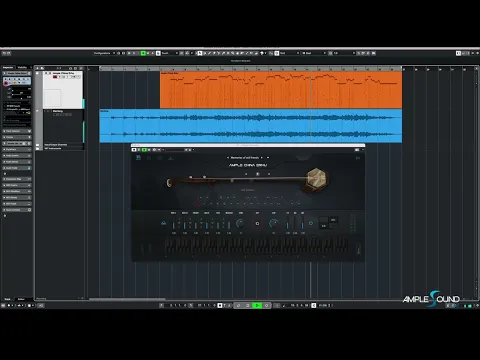Click the right blue rotary knob in the plugin
Image resolution: width=480 pixels, height=360 pixels.
click(273, 223)
